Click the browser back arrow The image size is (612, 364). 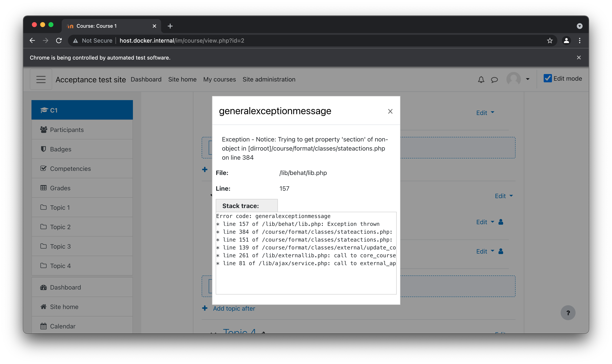tap(32, 41)
